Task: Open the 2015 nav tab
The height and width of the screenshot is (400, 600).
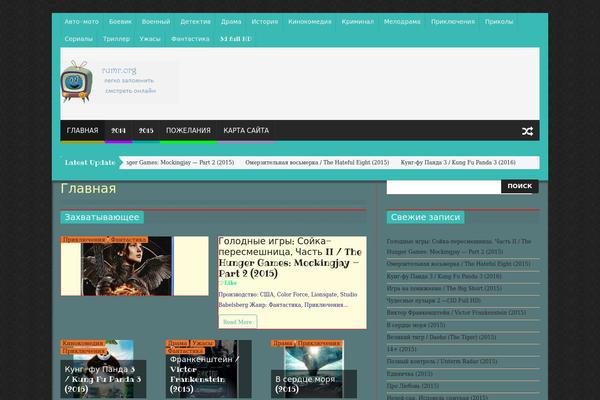Action: click(x=146, y=131)
